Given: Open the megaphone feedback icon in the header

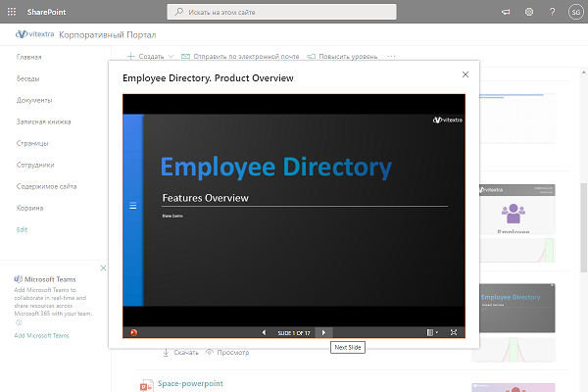Looking at the screenshot, I should (506, 12).
